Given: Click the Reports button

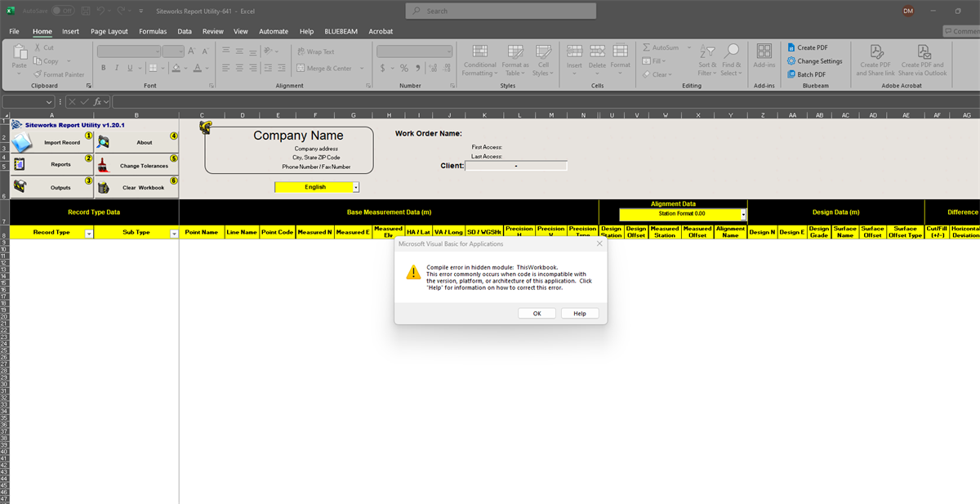Looking at the screenshot, I should tap(52, 164).
